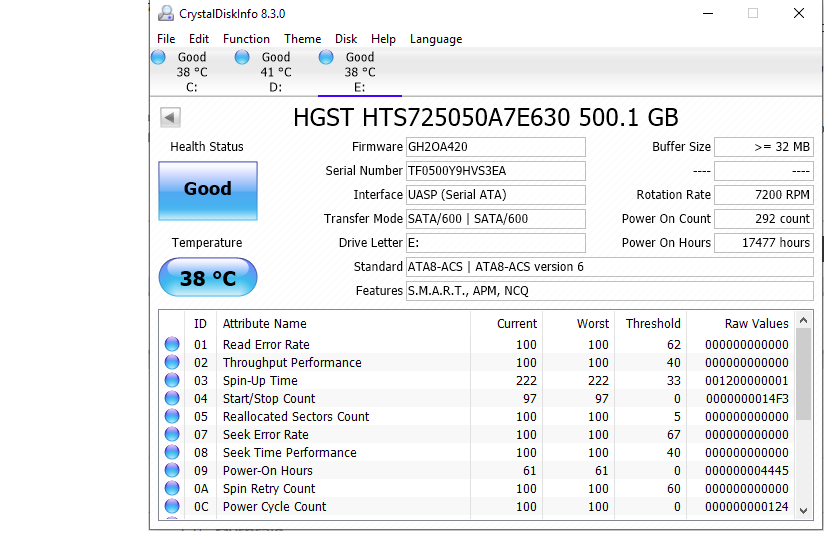Click the Raw Values column header
Viewport: 828px width, 539px height.
click(x=756, y=324)
